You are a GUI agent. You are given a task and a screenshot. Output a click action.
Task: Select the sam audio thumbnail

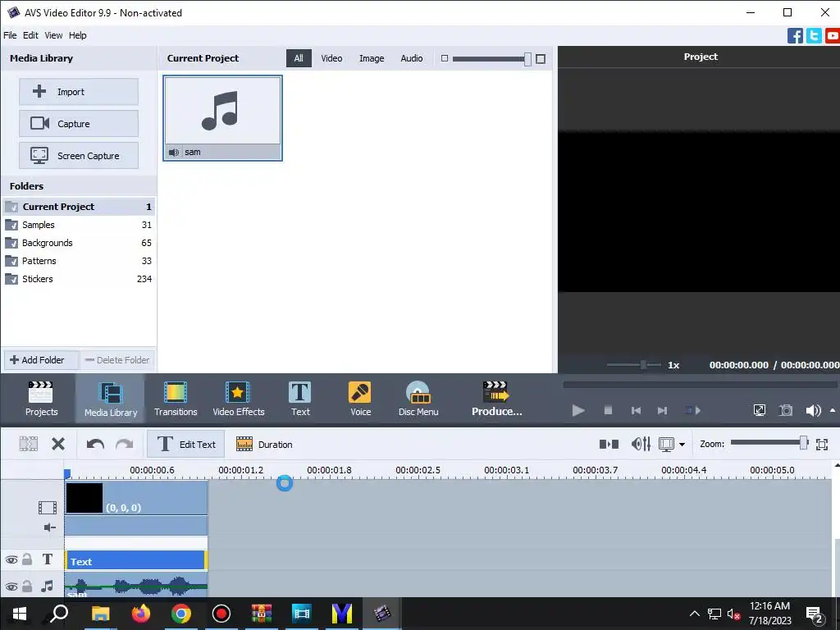point(222,118)
